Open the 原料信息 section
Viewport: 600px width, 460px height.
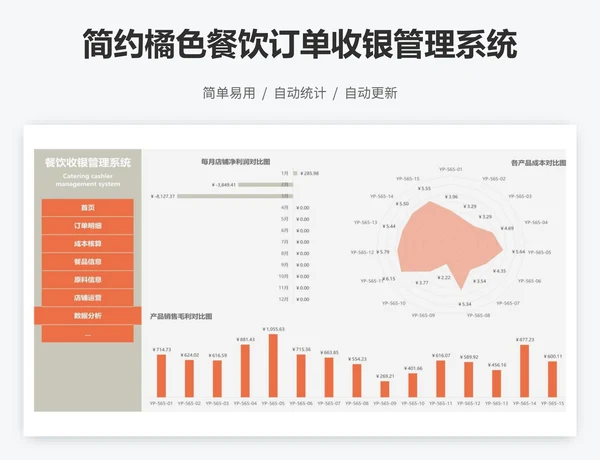(x=88, y=279)
